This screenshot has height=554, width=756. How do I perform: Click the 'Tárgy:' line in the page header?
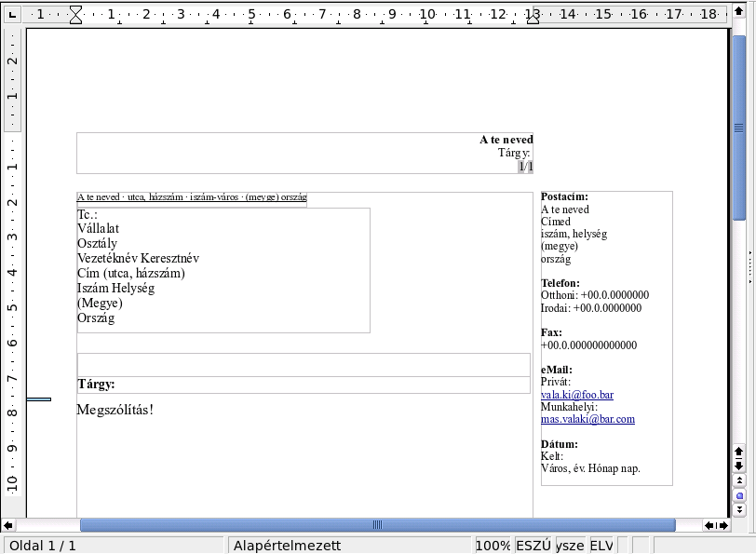click(x=514, y=154)
